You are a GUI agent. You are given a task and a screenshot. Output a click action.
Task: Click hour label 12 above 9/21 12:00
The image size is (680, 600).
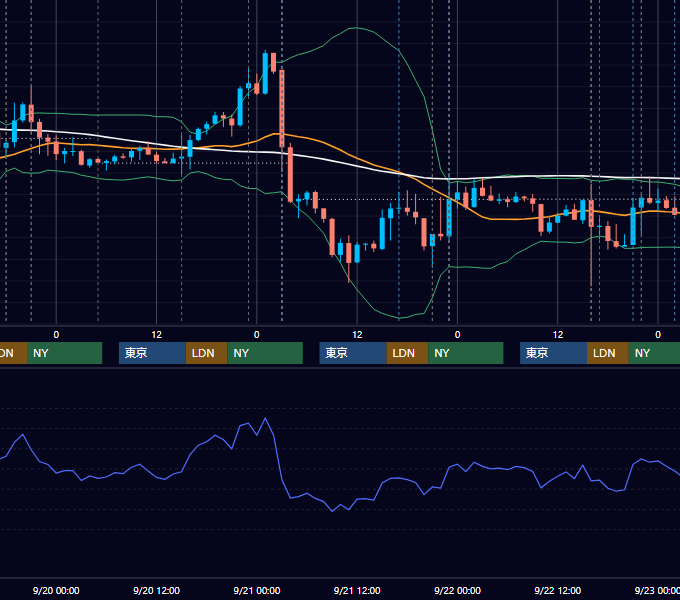[x=357, y=335]
